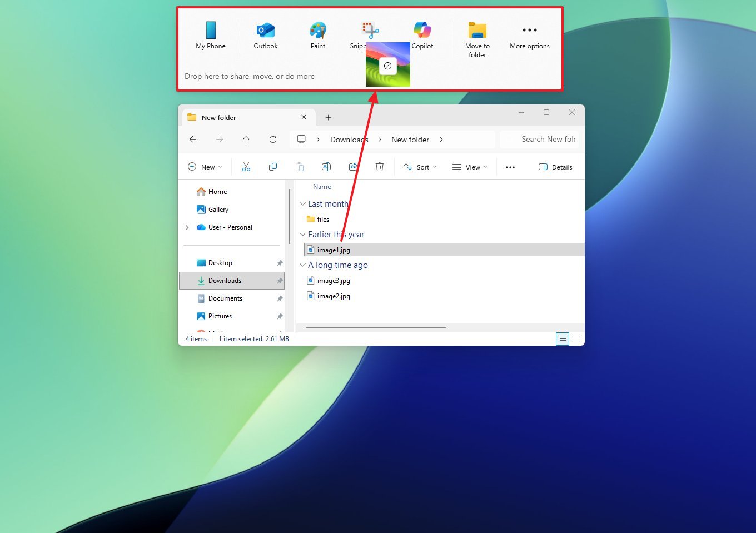Delete the selected file via the trash icon
Viewport: 756px width, 533px height.
click(x=380, y=167)
